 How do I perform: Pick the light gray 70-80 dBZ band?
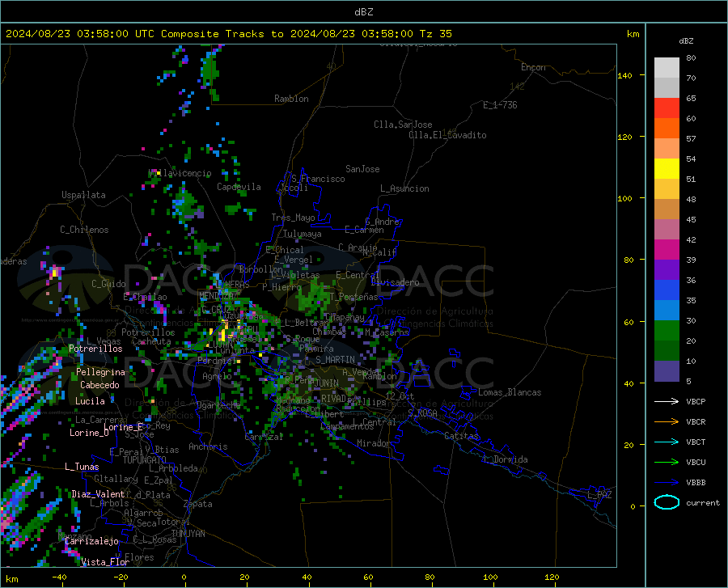click(667, 68)
